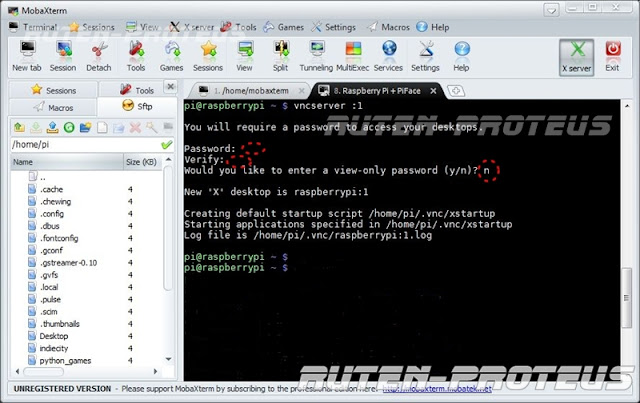Close the Raspberry Pi + PiFace tab

(433, 91)
